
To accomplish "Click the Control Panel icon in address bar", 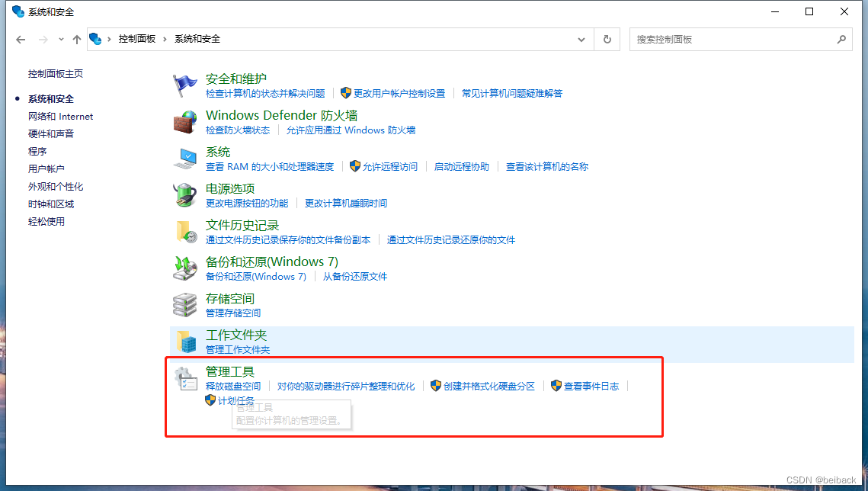I will 95,39.
